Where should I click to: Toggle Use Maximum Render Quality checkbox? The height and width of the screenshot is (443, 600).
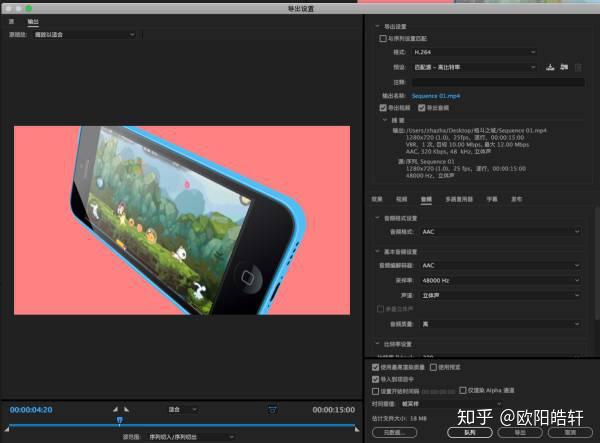click(x=375, y=367)
